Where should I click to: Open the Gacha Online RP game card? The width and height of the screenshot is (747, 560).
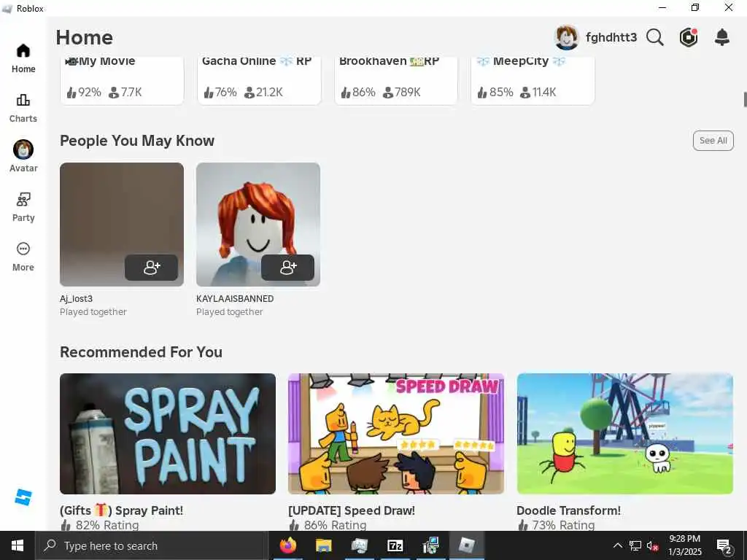tap(259, 80)
